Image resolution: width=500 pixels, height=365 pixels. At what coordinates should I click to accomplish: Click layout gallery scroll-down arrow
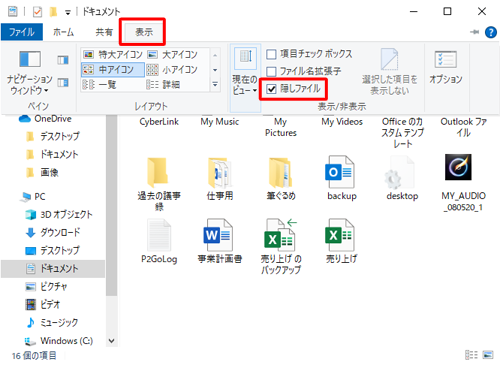pyautogui.click(x=215, y=70)
